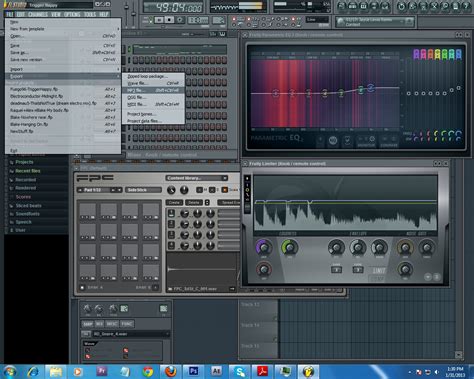The height and width of the screenshot is (379, 474).
Task: Select EQ band 1 token on curve
Action: [275, 93]
